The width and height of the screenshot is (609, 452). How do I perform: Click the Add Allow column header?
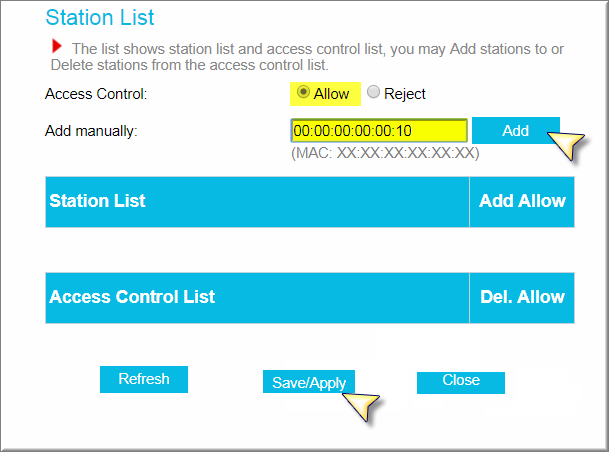click(522, 202)
